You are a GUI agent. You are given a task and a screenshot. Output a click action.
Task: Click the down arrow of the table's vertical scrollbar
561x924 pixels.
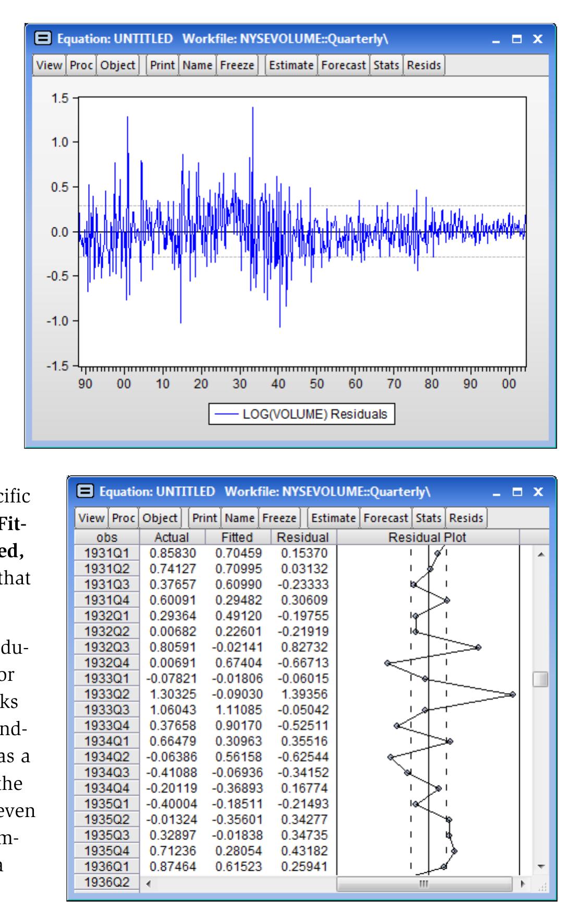(540, 866)
